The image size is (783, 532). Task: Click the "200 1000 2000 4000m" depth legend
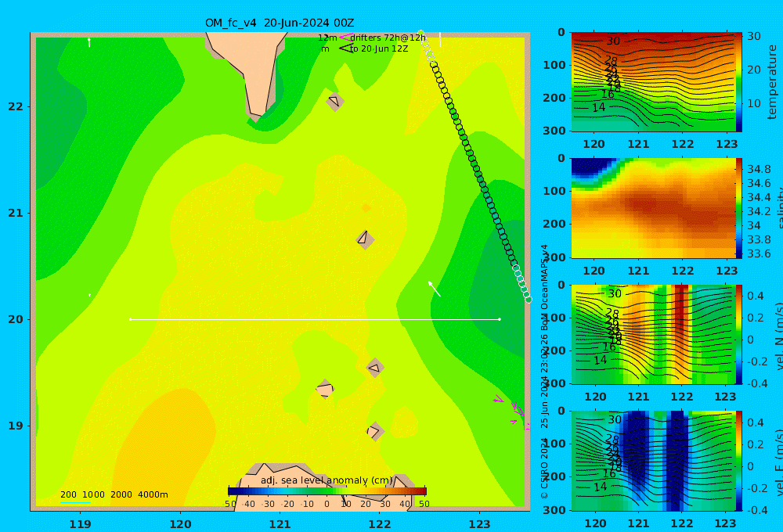pyautogui.click(x=114, y=494)
